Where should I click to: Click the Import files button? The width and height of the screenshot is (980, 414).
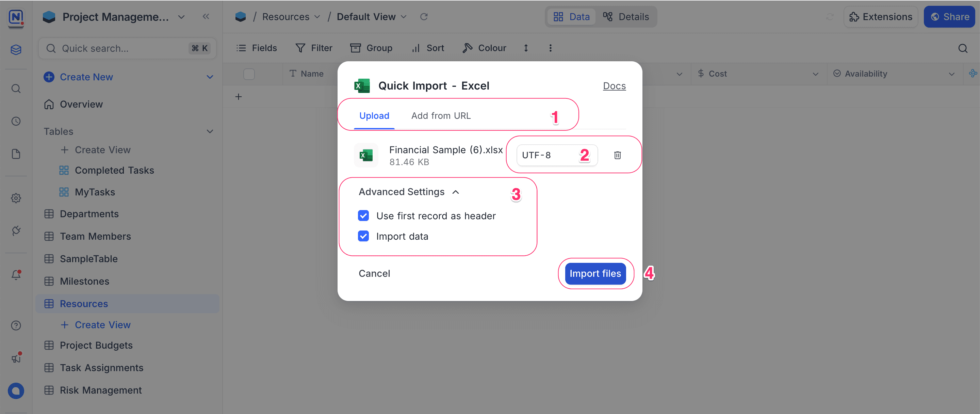[x=595, y=273]
